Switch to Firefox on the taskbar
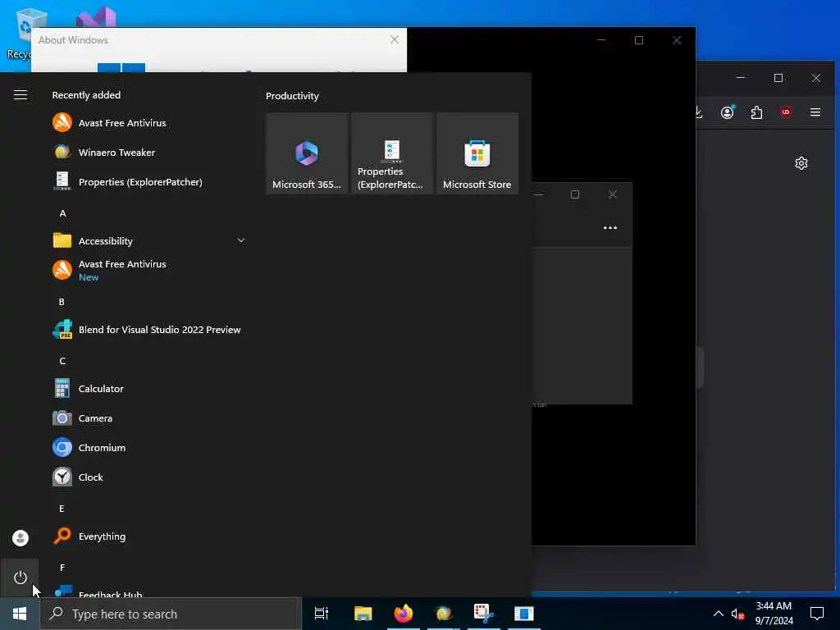Screen dimensions: 840x630 [404, 614]
